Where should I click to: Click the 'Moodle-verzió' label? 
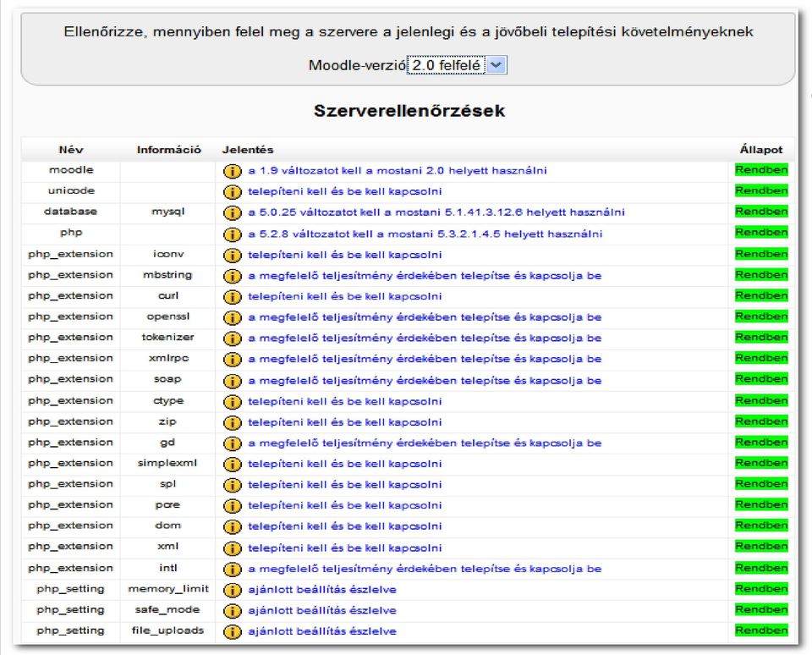pyautogui.click(x=357, y=65)
